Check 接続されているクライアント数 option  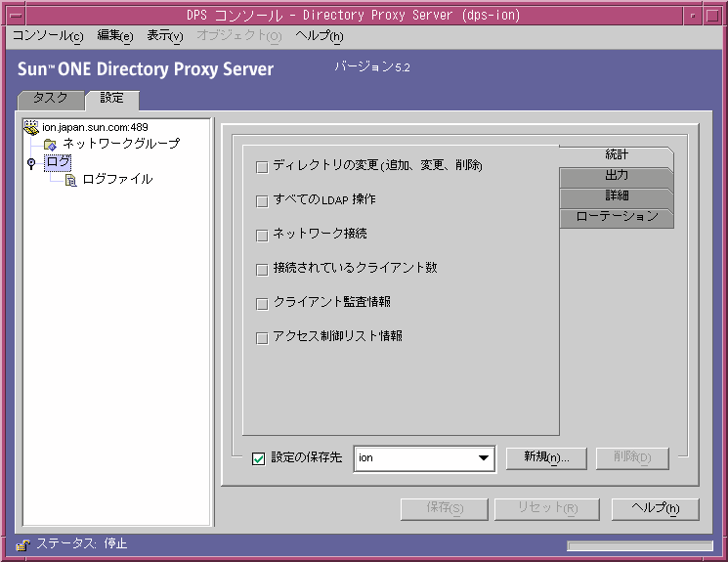tap(262, 270)
